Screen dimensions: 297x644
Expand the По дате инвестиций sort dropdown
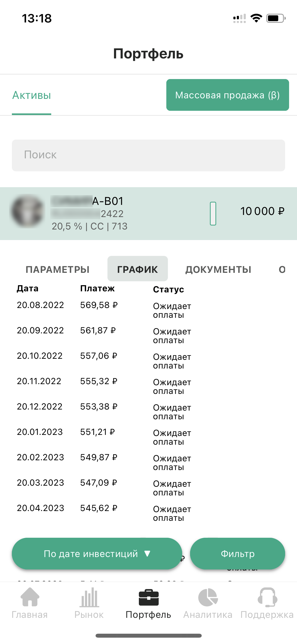[x=97, y=554]
